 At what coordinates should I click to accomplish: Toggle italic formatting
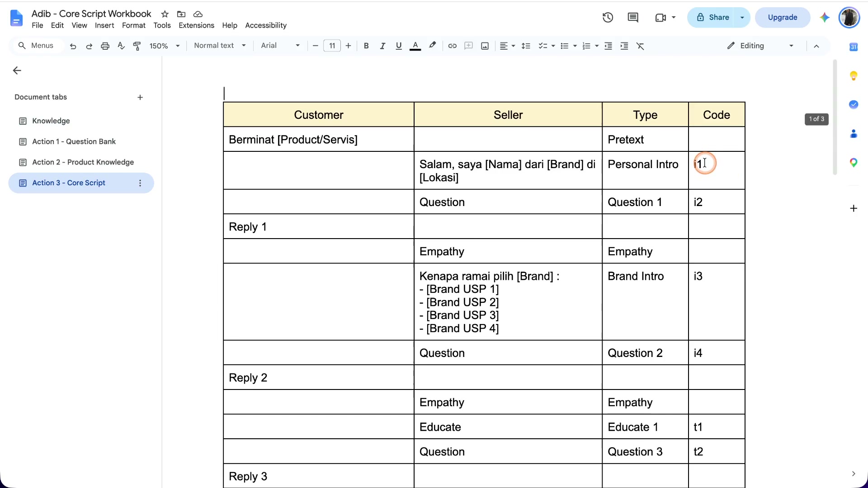382,46
